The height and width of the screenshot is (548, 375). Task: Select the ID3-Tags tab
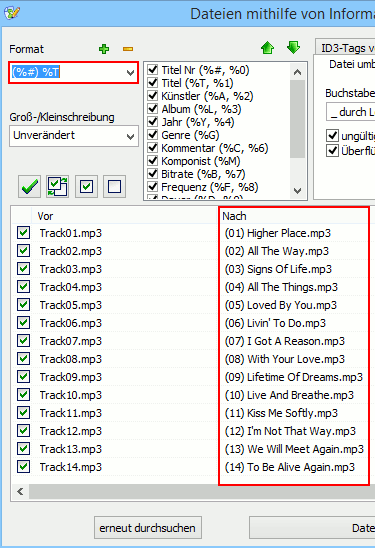(x=346, y=48)
